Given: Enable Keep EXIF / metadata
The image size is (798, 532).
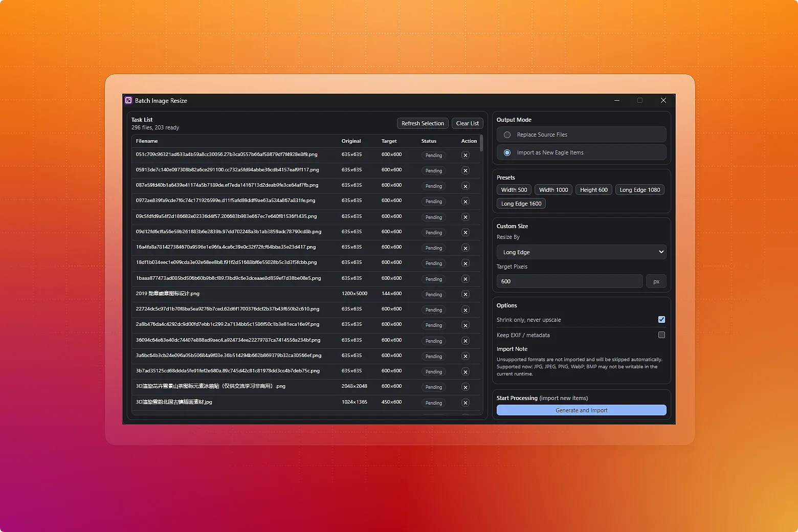Looking at the screenshot, I should pyautogui.click(x=661, y=335).
